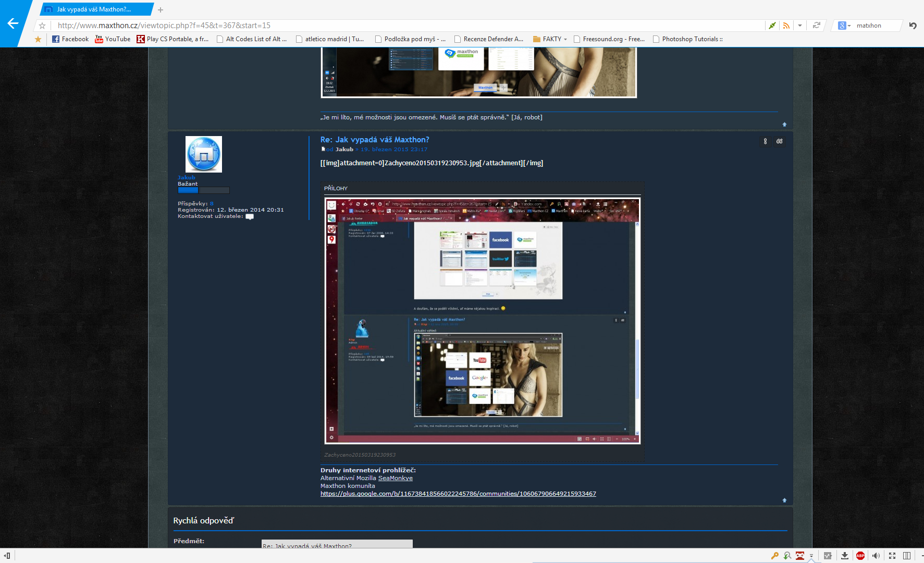Screen dimensions: 924x563
Task: Click the RSS feed icon in address bar
Action: 786,26
